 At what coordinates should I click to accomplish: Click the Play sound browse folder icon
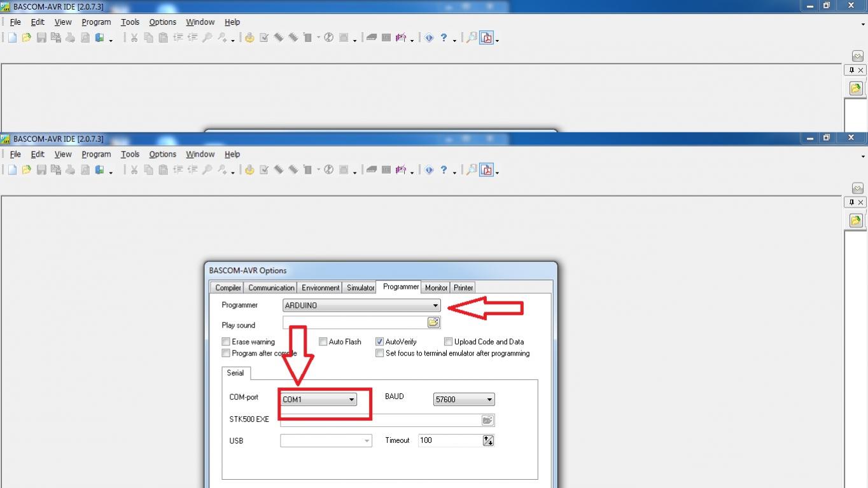click(433, 323)
